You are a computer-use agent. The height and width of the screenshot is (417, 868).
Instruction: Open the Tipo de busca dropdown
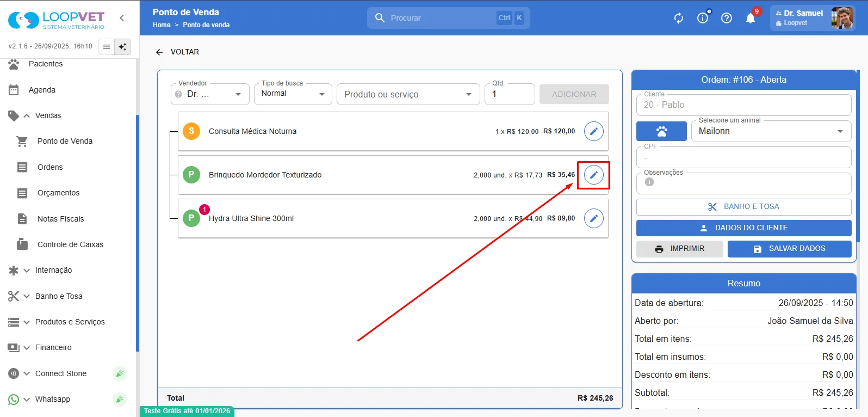293,94
